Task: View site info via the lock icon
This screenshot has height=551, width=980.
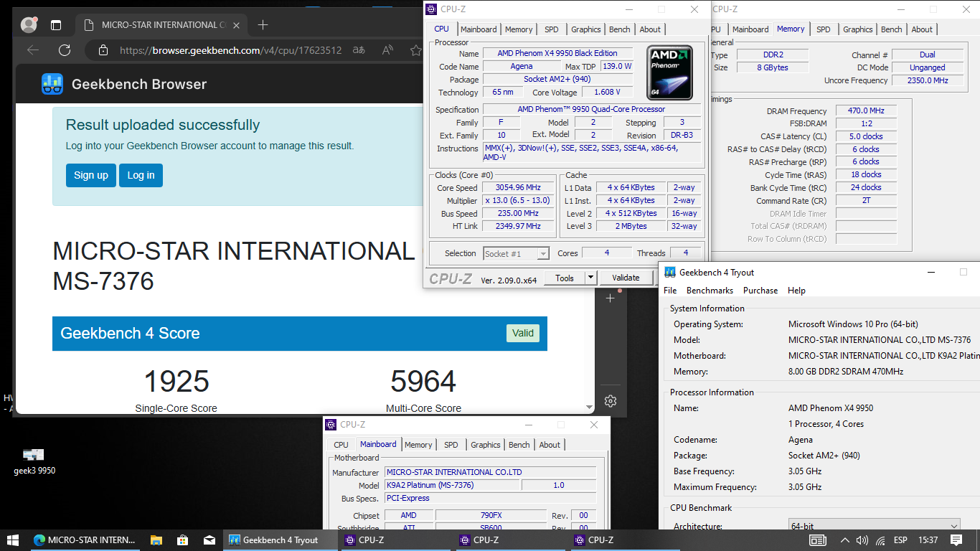Action: 103,50
